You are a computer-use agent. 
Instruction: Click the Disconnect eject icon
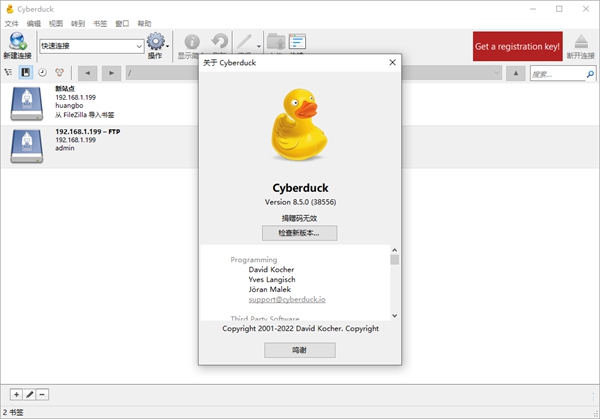583,43
